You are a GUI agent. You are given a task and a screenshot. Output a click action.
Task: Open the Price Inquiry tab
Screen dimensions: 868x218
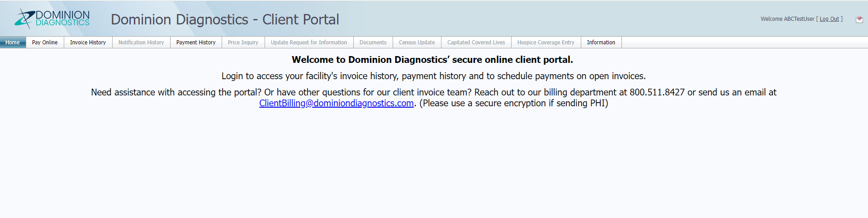coord(243,43)
